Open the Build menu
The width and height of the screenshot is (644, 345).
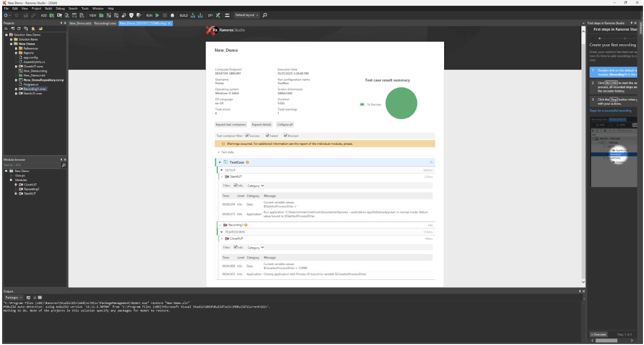point(48,8)
